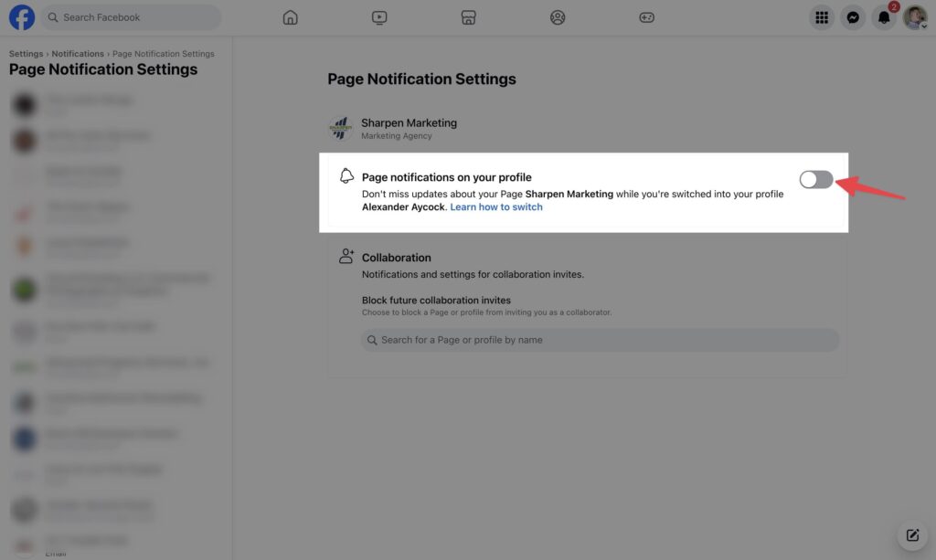Click the Facebook logo
The height and width of the screenshot is (560, 936).
22,17
